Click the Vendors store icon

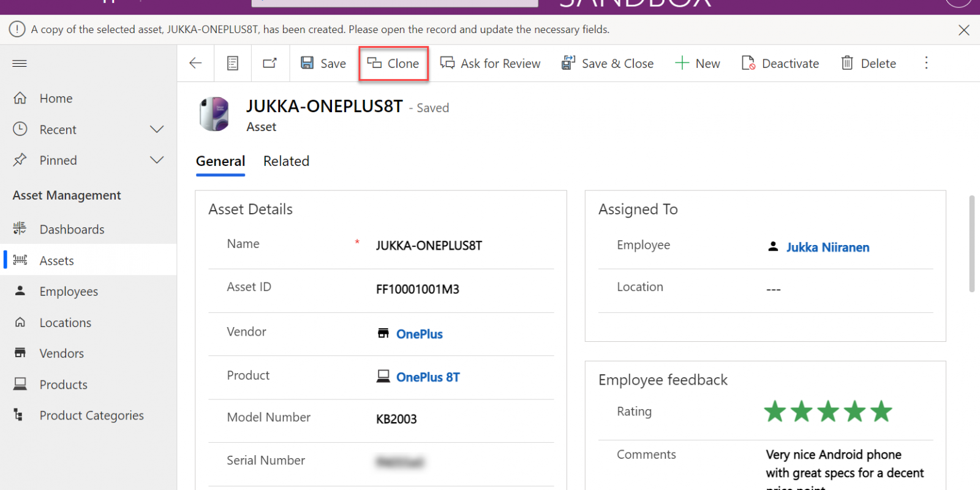coord(20,353)
